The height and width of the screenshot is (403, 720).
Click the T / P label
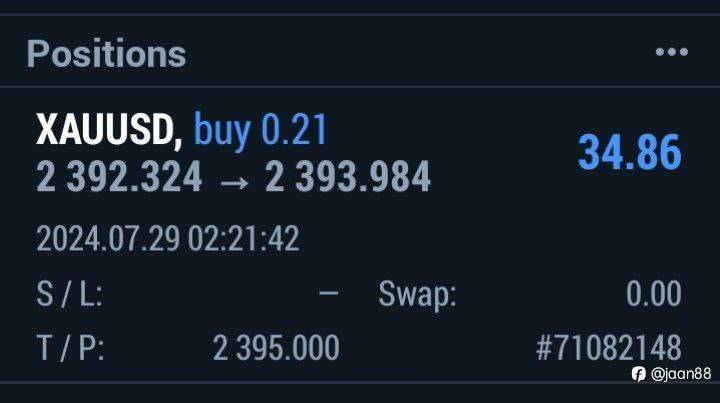pos(70,348)
